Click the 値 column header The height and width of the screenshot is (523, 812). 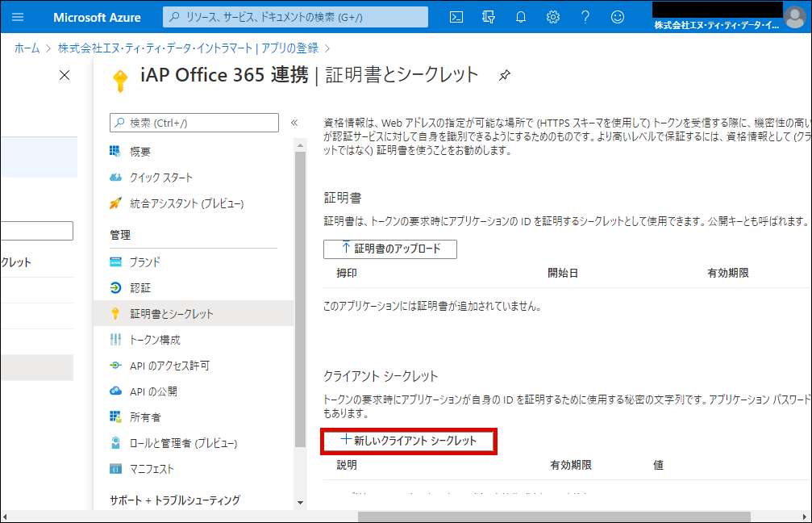pos(658,465)
